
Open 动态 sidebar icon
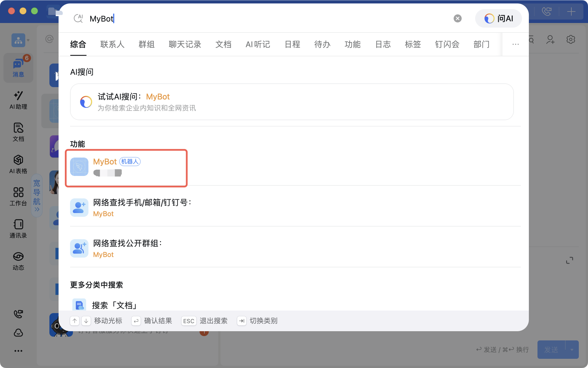[18, 261]
